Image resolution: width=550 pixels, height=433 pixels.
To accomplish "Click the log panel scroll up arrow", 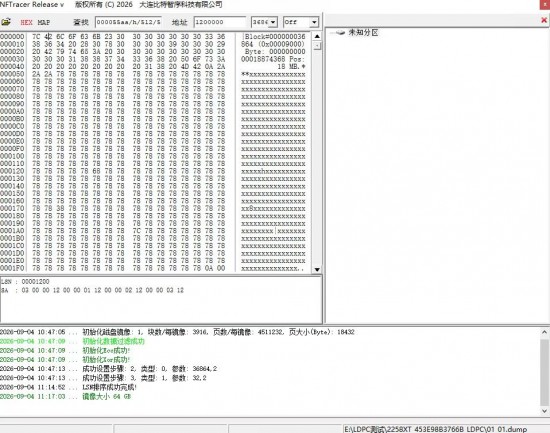I will pyautogui.click(x=544, y=332).
